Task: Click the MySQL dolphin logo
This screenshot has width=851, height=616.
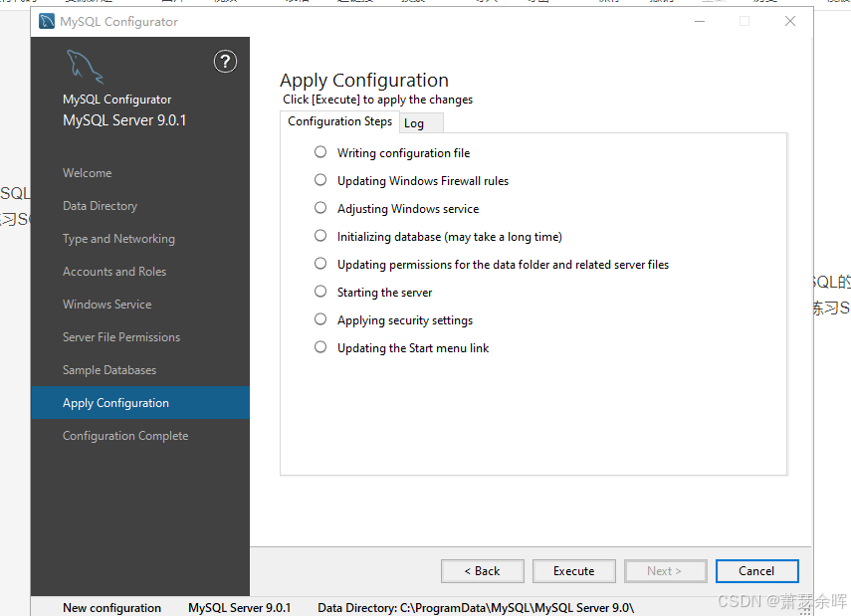Action: coord(84,68)
